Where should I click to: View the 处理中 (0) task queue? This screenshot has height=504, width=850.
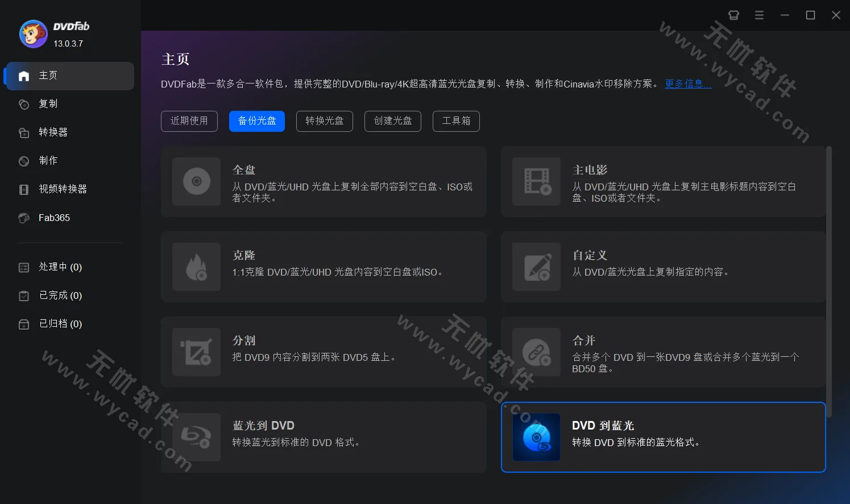click(60, 266)
